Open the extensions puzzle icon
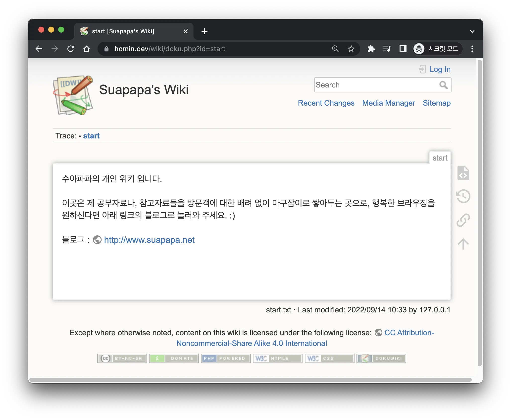This screenshot has height=420, width=511. coord(371,49)
